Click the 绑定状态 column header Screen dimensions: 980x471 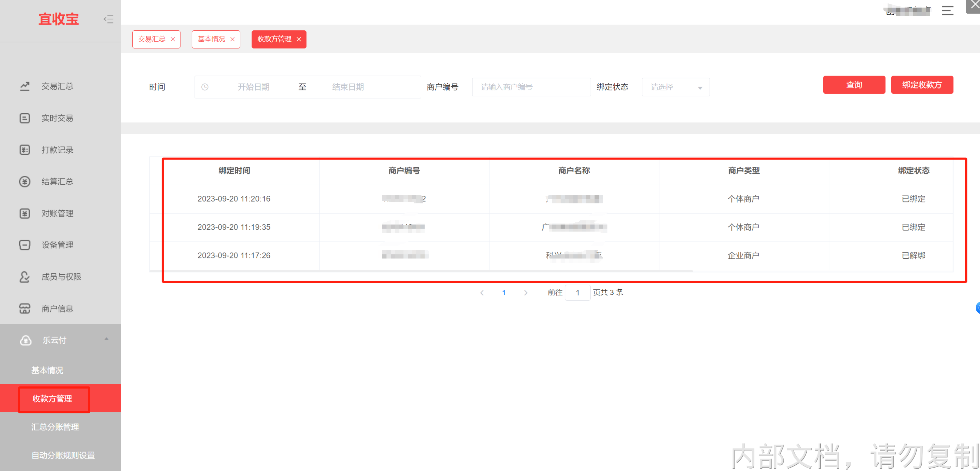[x=914, y=171]
